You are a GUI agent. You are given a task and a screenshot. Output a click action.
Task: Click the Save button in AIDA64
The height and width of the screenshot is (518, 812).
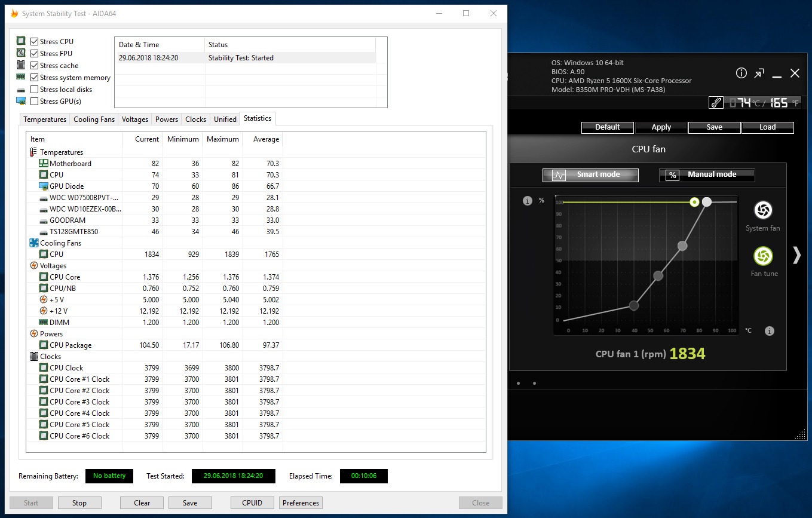click(x=190, y=503)
